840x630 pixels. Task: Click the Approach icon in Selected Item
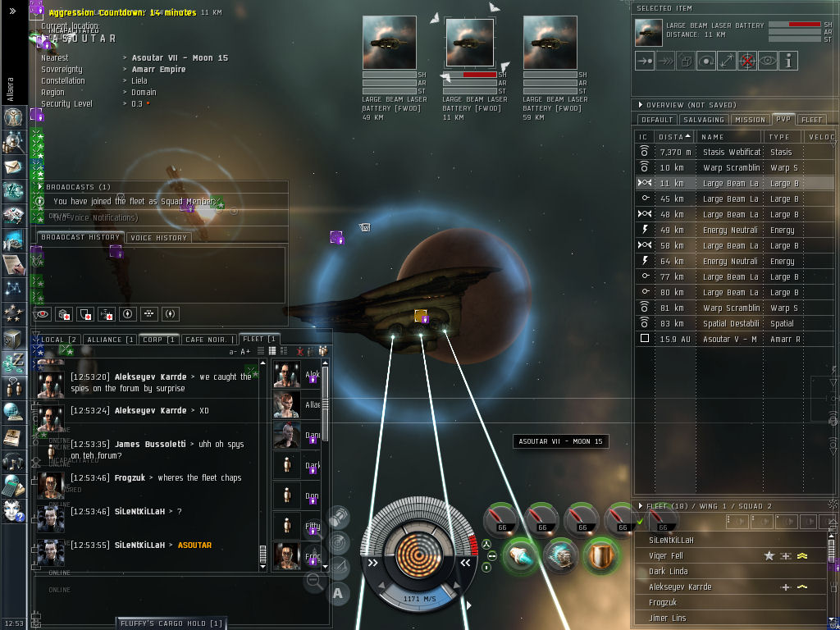click(x=645, y=61)
